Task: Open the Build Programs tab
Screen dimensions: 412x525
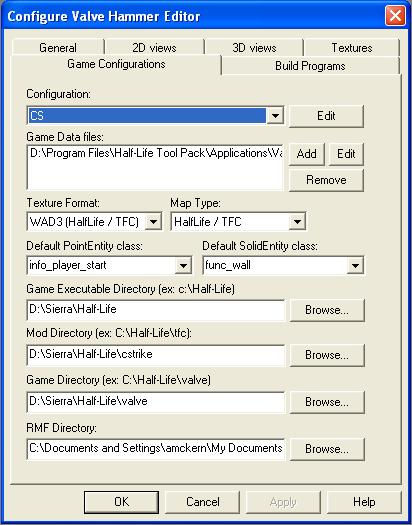Action: point(310,66)
